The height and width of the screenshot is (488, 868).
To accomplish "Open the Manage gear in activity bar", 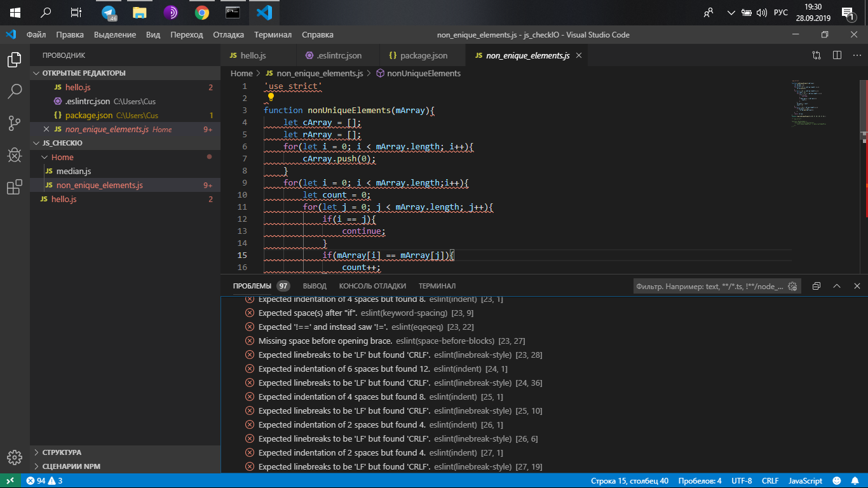I will tap(15, 457).
